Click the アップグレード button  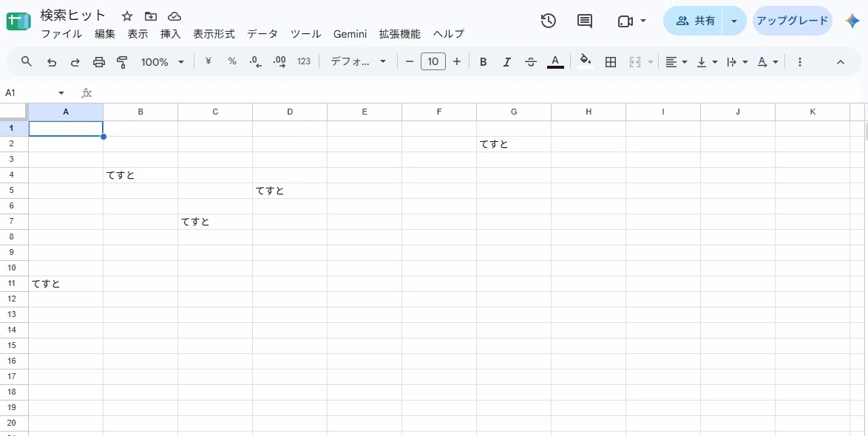click(792, 21)
